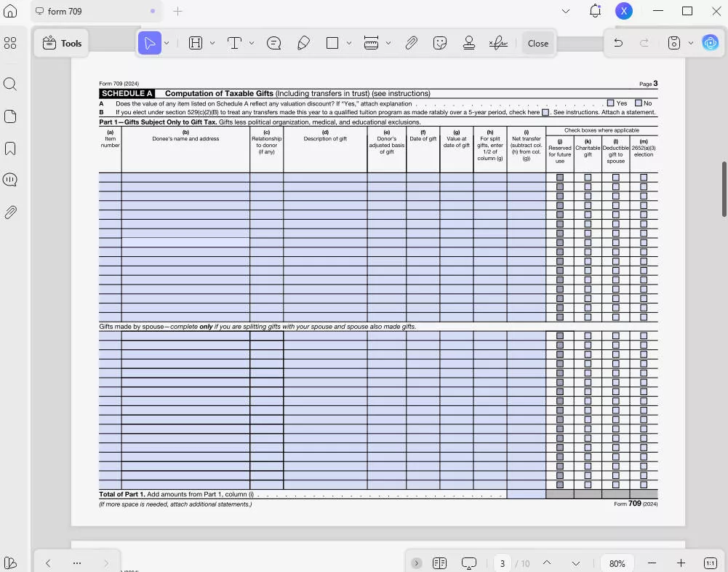Check the Yes box on line A
This screenshot has height=572, width=728.
pos(609,103)
